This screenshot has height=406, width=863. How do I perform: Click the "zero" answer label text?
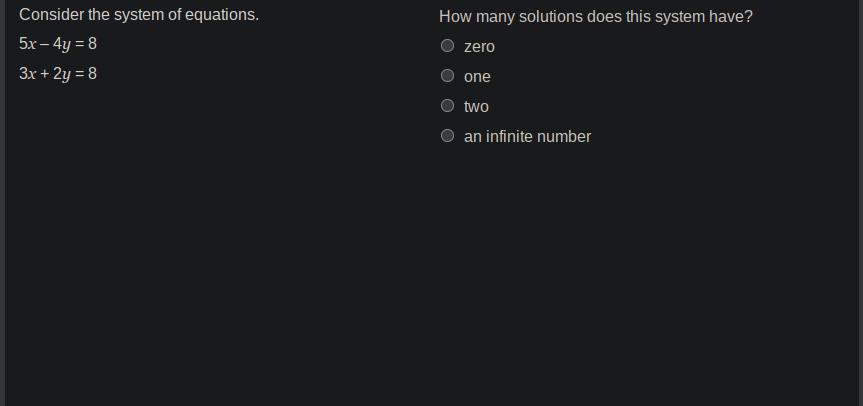pyautogui.click(x=479, y=47)
